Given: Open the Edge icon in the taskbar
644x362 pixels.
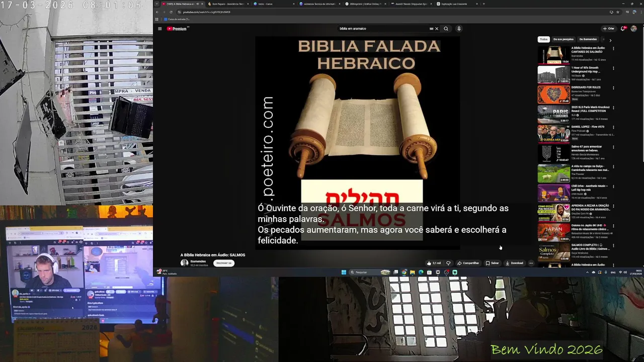Looking at the screenshot, I should coord(421,272).
